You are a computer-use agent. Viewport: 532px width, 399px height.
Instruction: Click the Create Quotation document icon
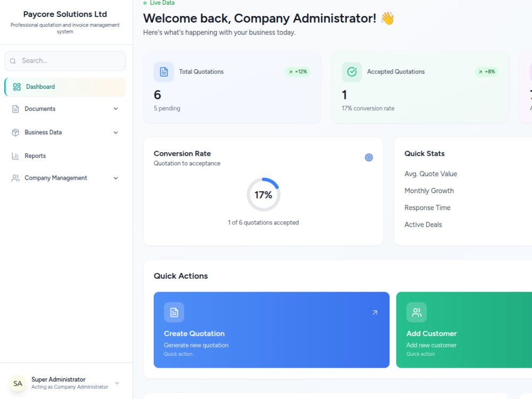point(174,312)
